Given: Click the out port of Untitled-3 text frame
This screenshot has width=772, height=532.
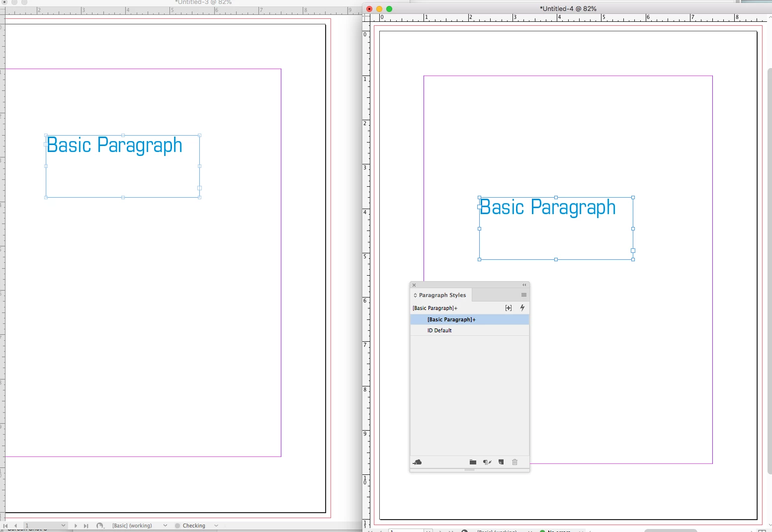Looking at the screenshot, I should point(199,188).
